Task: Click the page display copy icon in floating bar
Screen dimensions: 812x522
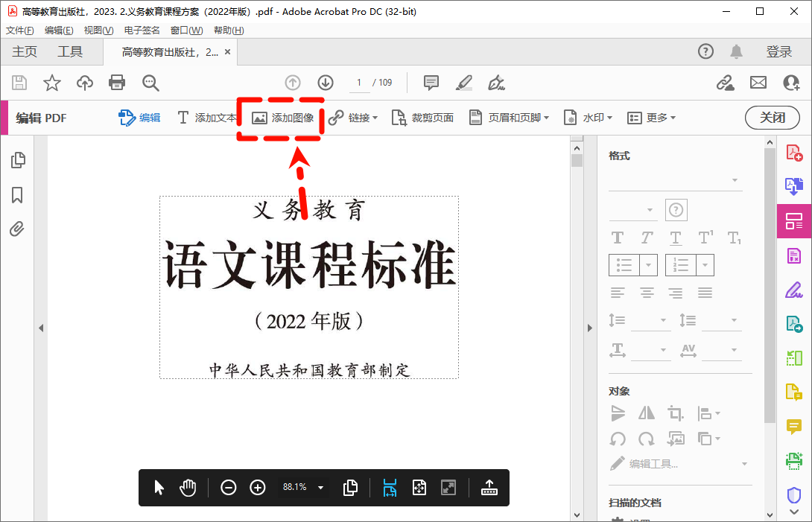Action: coord(351,487)
